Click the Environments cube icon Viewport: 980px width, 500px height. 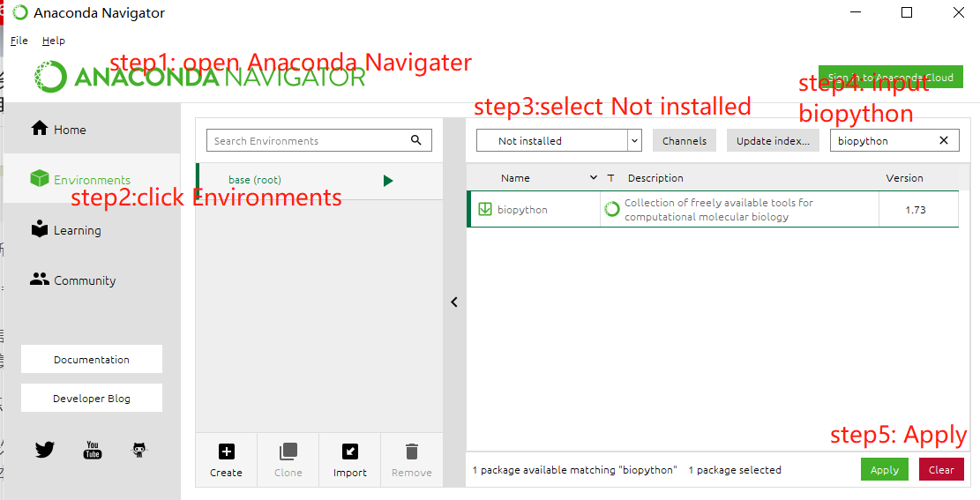pos(40,179)
